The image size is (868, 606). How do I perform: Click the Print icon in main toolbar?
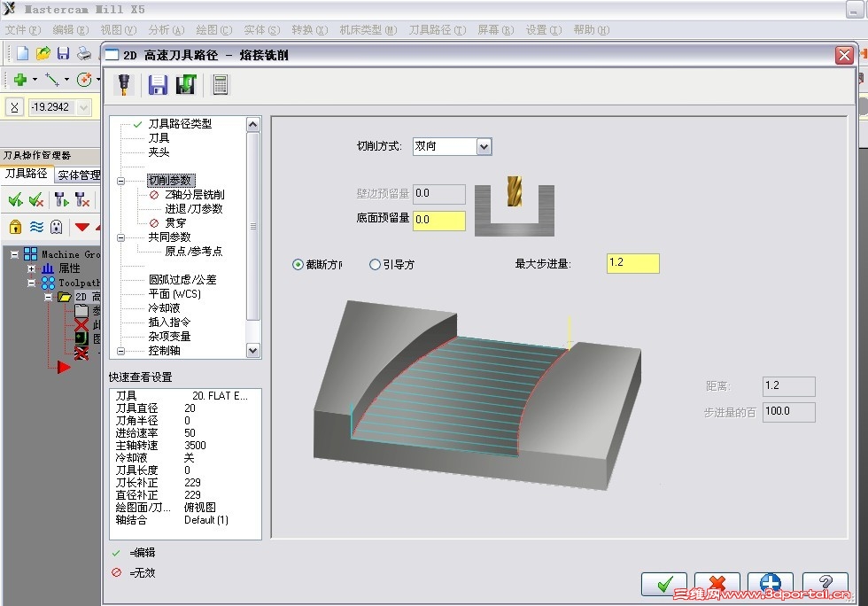[x=84, y=53]
